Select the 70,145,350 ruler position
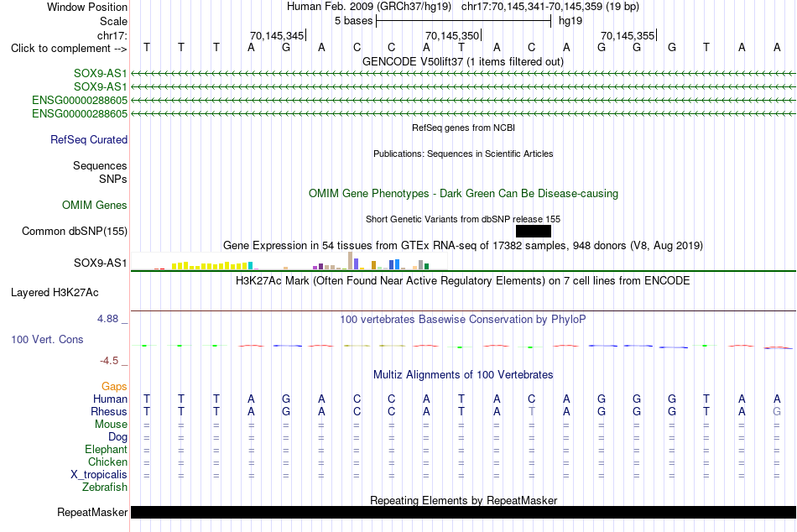Screen dimensions: 797x532 coord(452,35)
